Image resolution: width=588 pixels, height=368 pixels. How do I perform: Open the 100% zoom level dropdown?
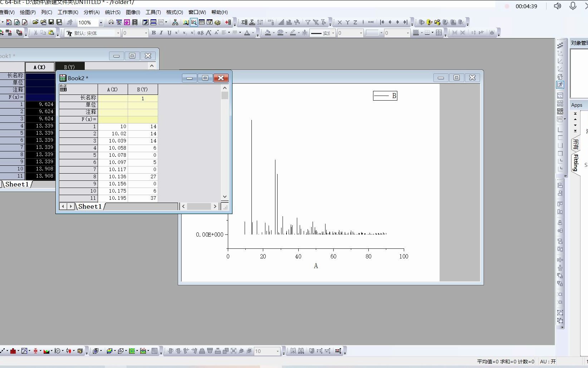pyautogui.click(x=101, y=23)
